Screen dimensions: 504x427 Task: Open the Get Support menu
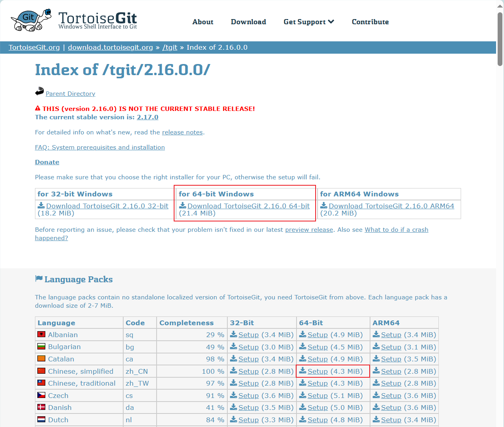[309, 22]
